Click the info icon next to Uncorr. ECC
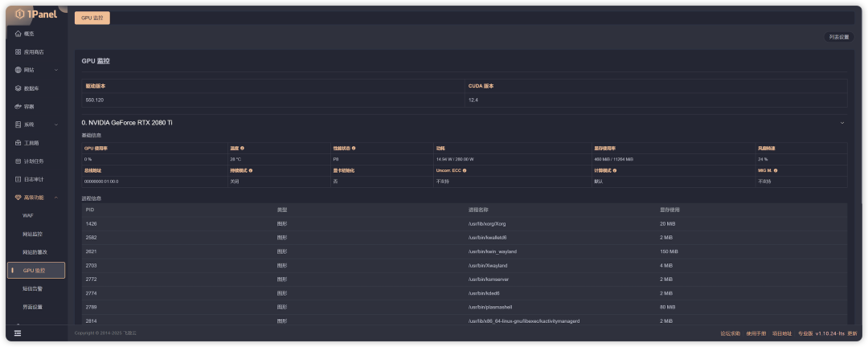The height and width of the screenshot is (347, 868). pyautogui.click(x=465, y=170)
